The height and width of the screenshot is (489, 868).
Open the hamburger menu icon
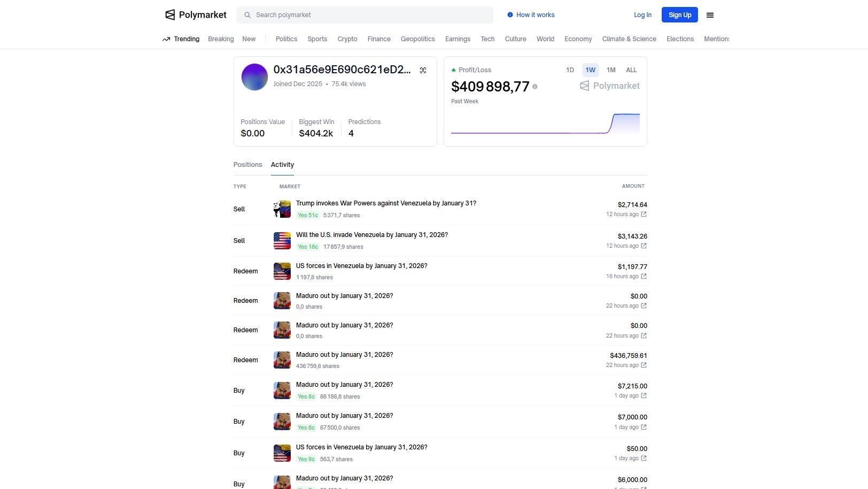tap(710, 15)
